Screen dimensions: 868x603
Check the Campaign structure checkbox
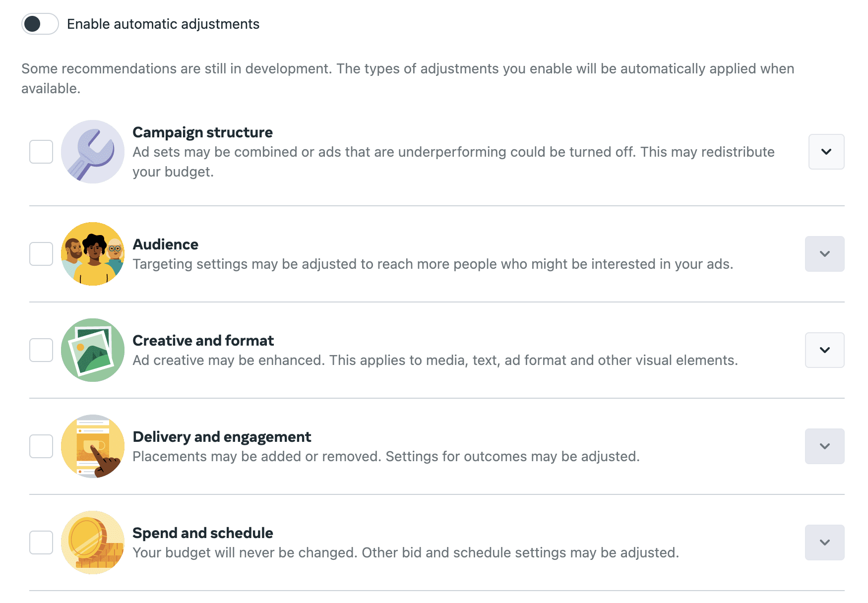tap(41, 152)
